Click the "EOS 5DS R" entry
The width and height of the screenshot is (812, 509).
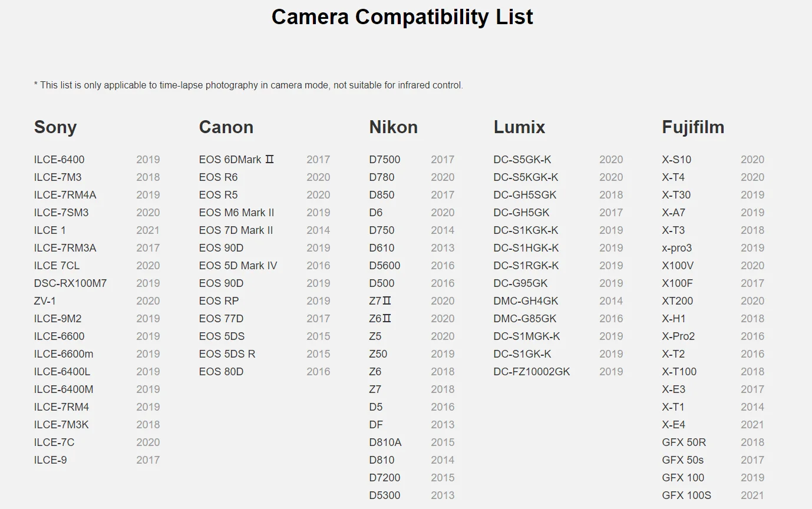click(227, 354)
